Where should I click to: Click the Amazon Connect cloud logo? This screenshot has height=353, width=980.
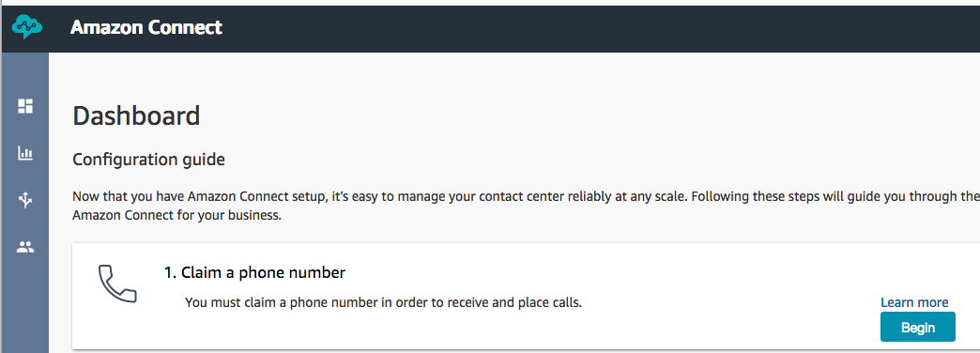tap(27, 28)
